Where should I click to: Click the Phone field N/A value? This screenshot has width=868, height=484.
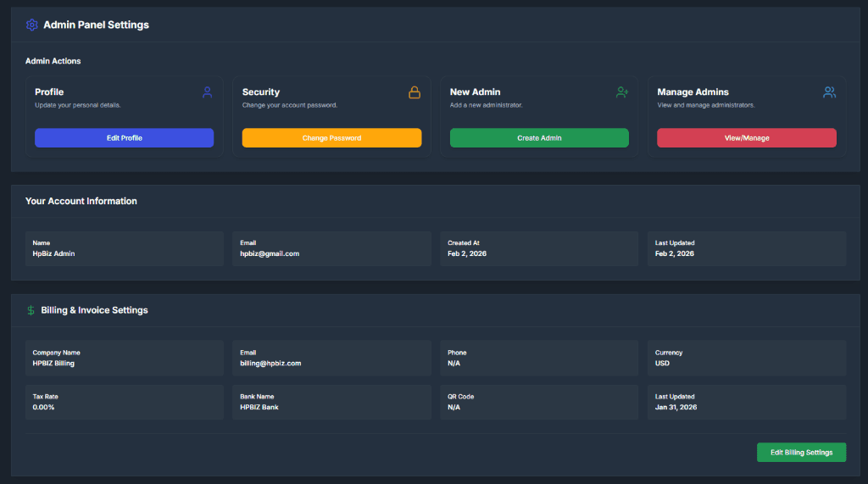[x=454, y=364]
